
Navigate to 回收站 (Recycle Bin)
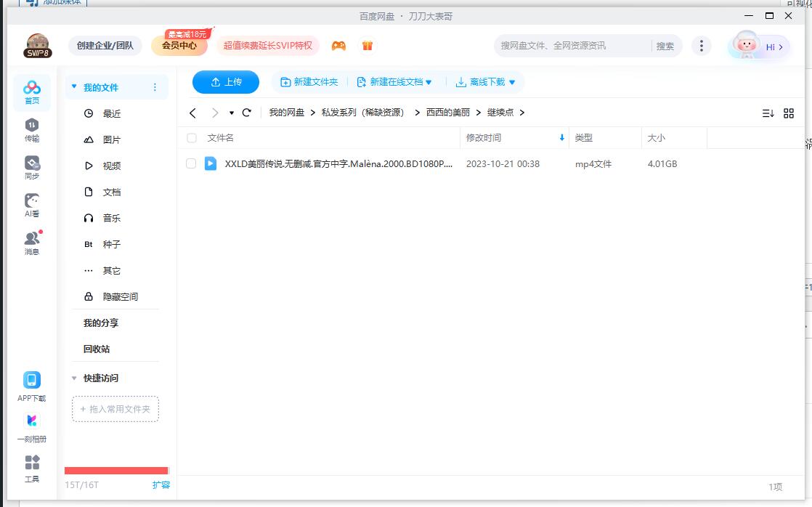(x=95, y=349)
